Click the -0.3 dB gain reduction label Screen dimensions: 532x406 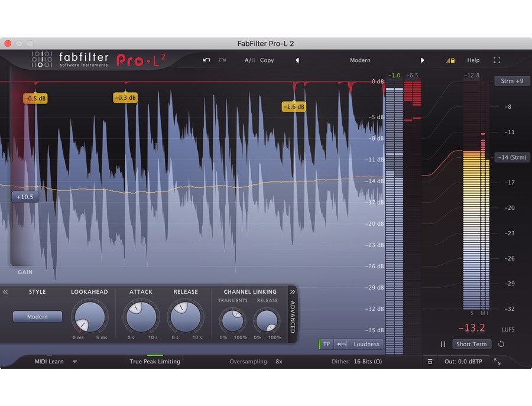pos(125,98)
